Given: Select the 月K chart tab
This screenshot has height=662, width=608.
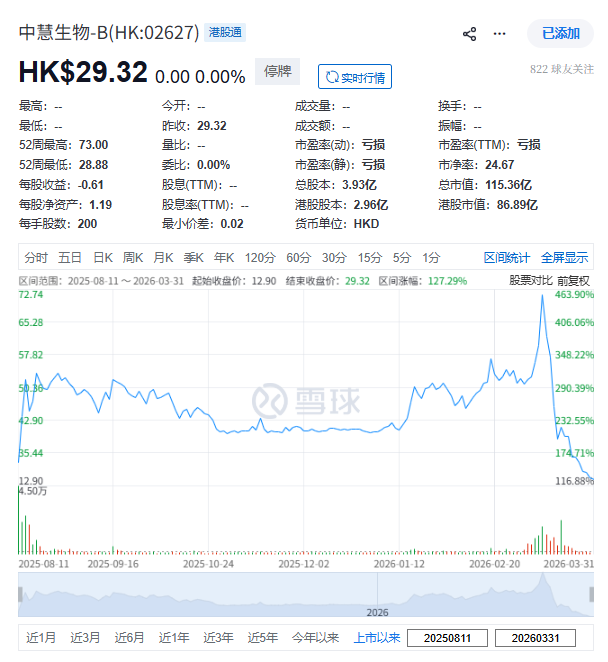Looking at the screenshot, I should (163, 257).
